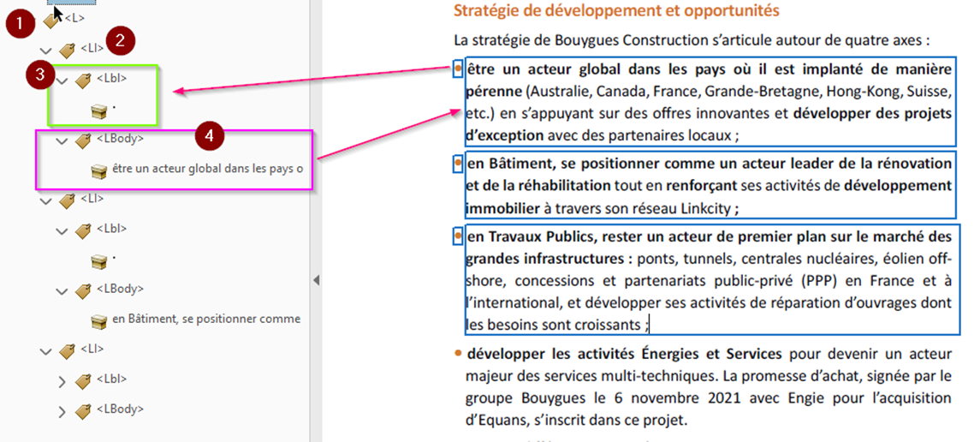The image size is (980, 442).
Task: Click the first <LI> tag icon
Action: [x=68, y=50]
